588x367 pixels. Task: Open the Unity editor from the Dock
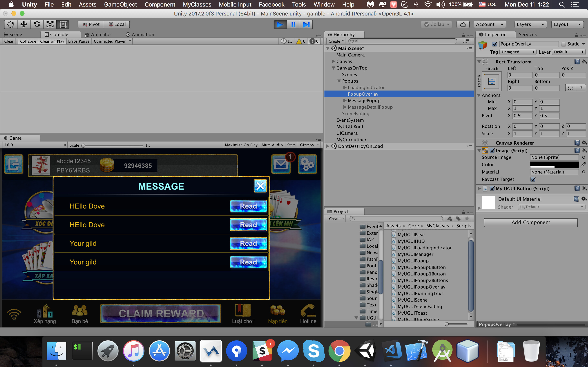366,350
